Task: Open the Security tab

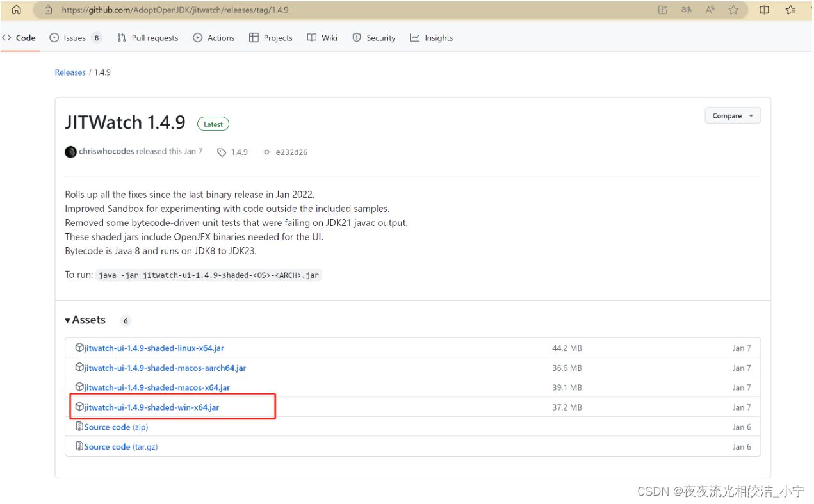Action: [x=374, y=38]
